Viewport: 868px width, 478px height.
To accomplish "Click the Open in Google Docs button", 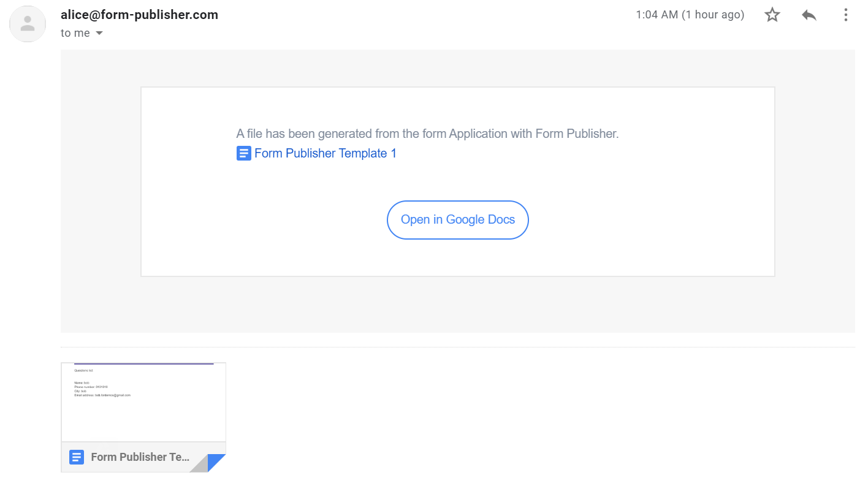I will [458, 219].
